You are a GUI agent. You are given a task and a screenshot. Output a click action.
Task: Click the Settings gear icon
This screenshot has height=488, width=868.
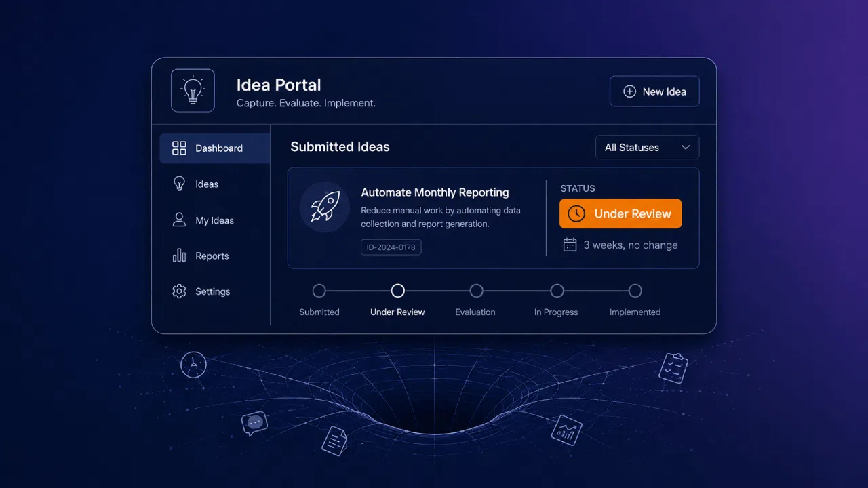(x=179, y=291)
